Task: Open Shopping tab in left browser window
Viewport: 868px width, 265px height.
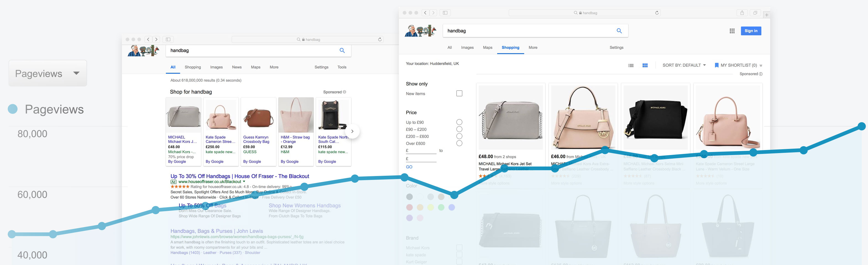Action: click(193, 67)
